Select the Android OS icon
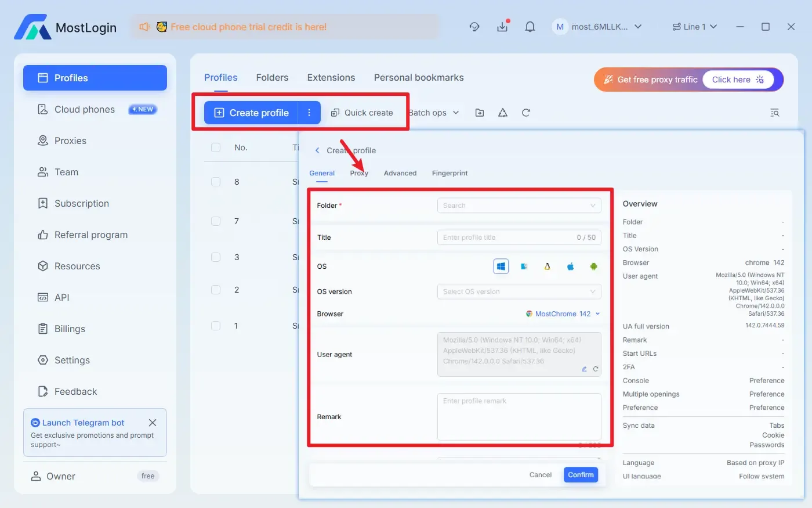The height and width of the screenshot is (508, 812). pyautogui.click(x=593, y=266)
